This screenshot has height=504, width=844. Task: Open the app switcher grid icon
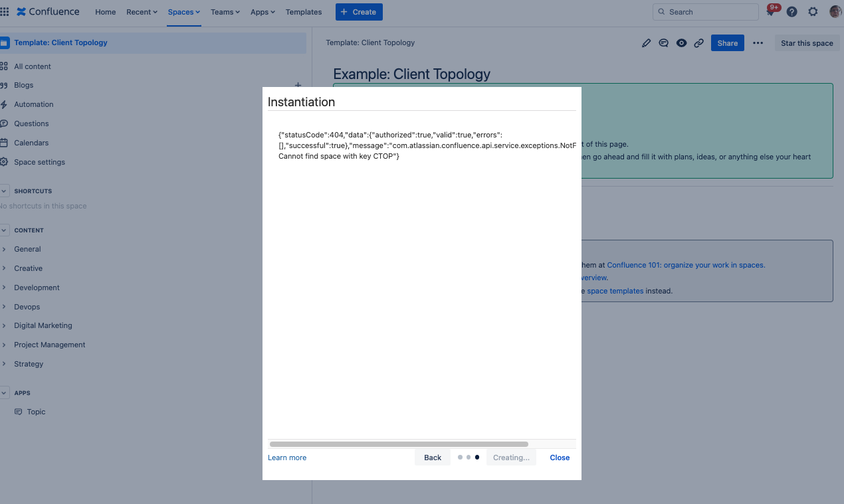tap(5, 12)
